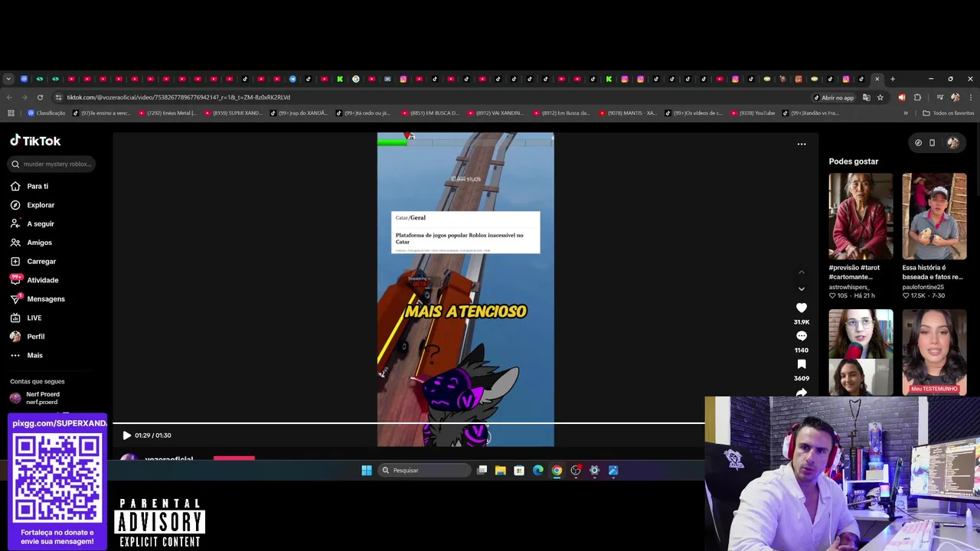Open Essa história é baseada thumbnail
Image resolution: width=980 pixels, height=551 pixels.
[x=934, y=217]
